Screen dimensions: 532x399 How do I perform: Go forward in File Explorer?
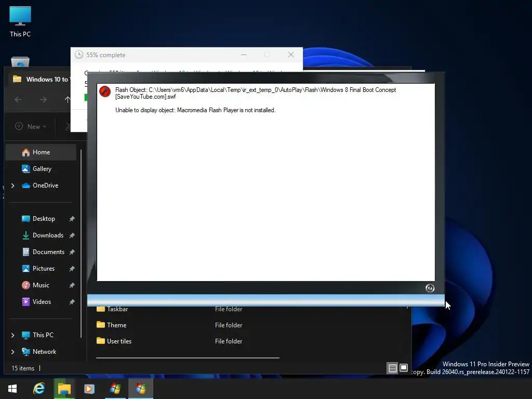pos(43,99)
